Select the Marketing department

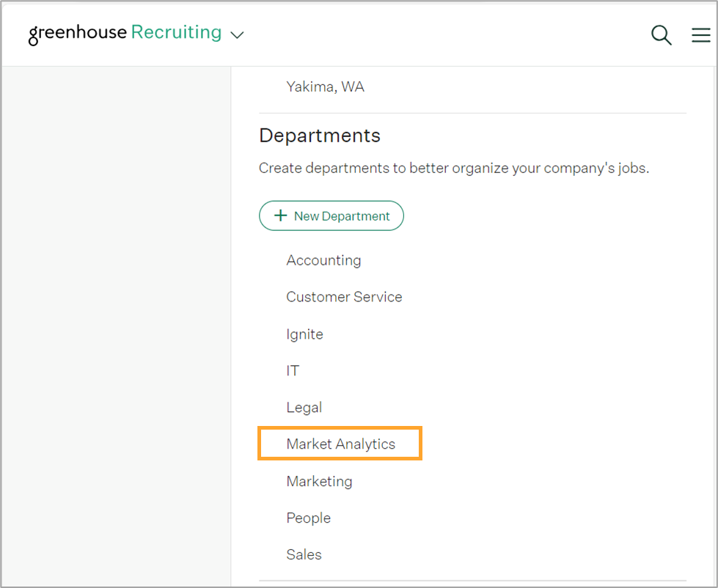click(319, 482)
